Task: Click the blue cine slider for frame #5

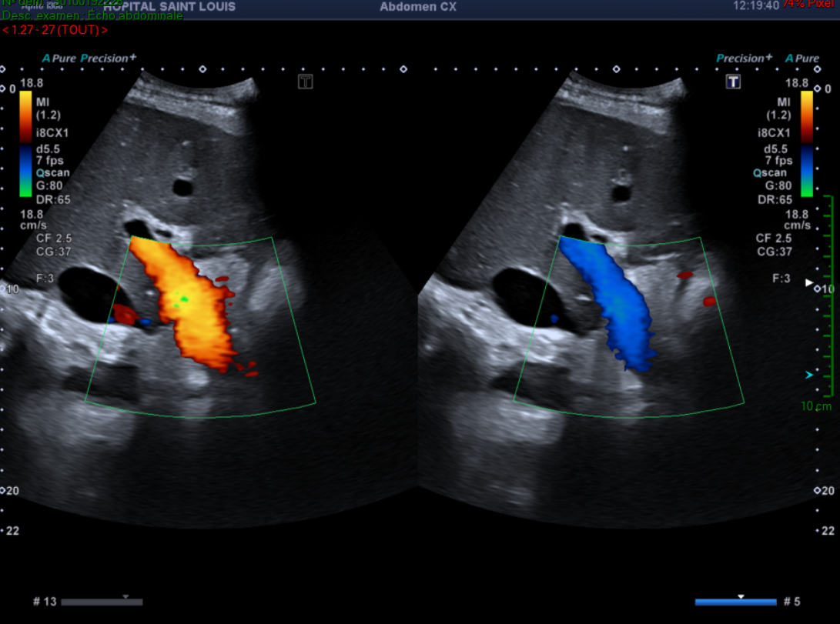Action: (735, 602)
